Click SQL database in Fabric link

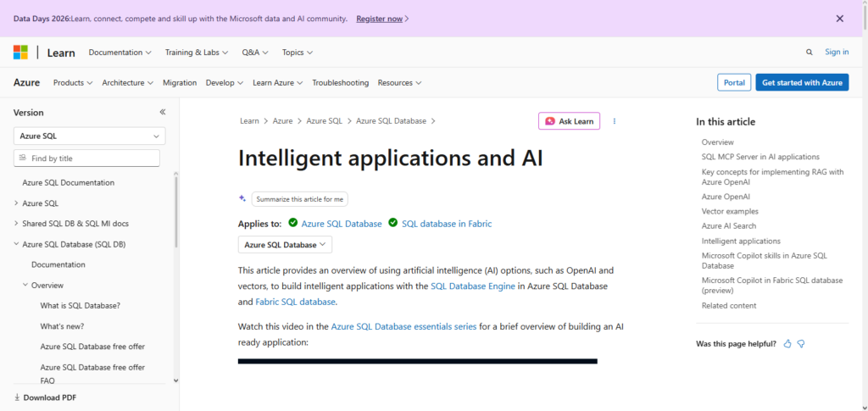tap(447, 224)
